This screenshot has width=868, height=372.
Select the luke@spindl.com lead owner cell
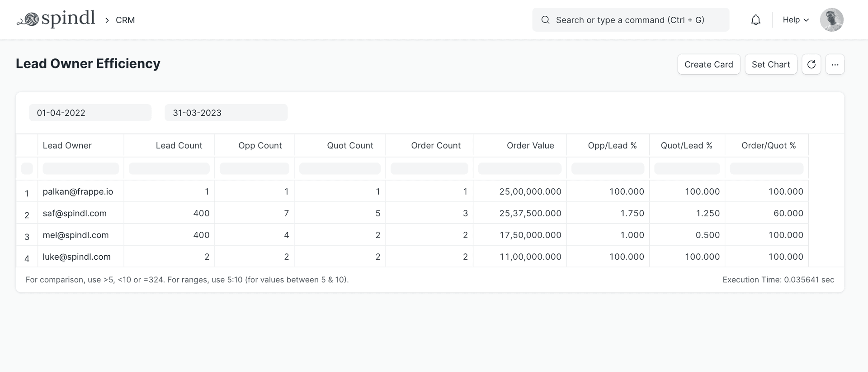tap(76, 257)
